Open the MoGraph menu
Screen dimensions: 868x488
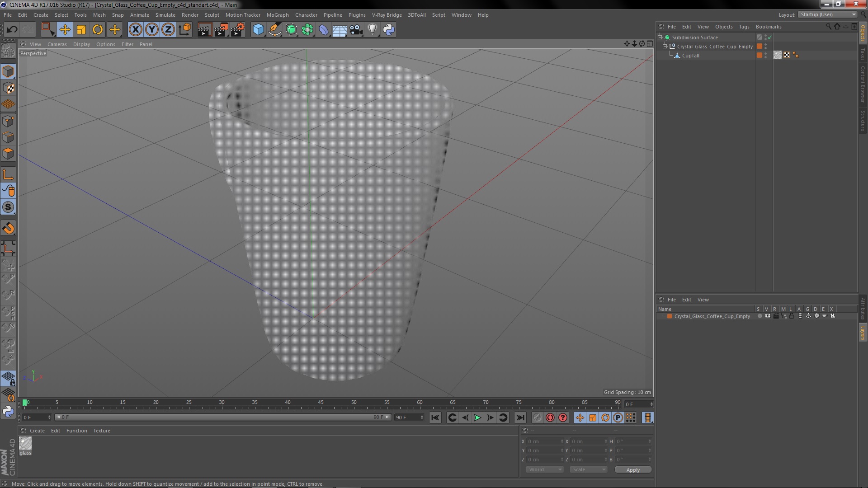[x=278, y=15]
